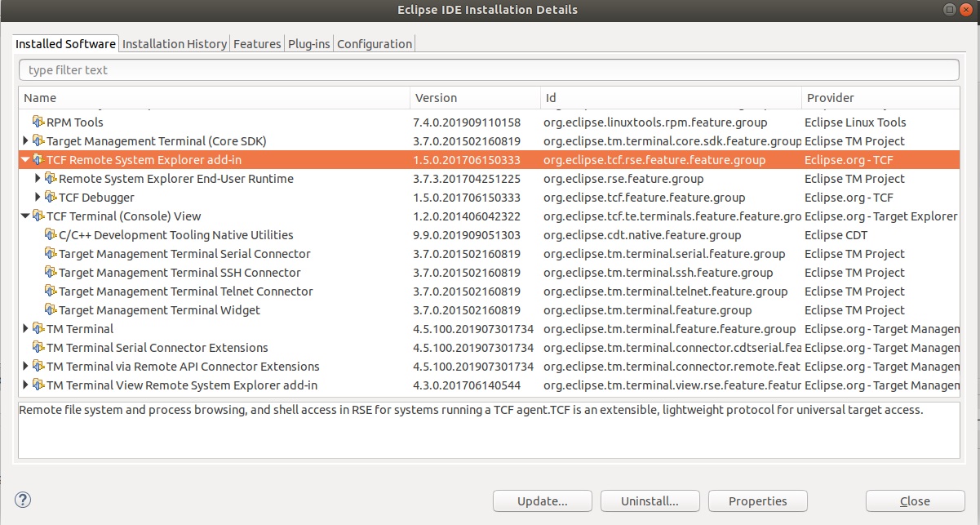
Task: Expand the TCF Debugger node
Action: point(38,198)
